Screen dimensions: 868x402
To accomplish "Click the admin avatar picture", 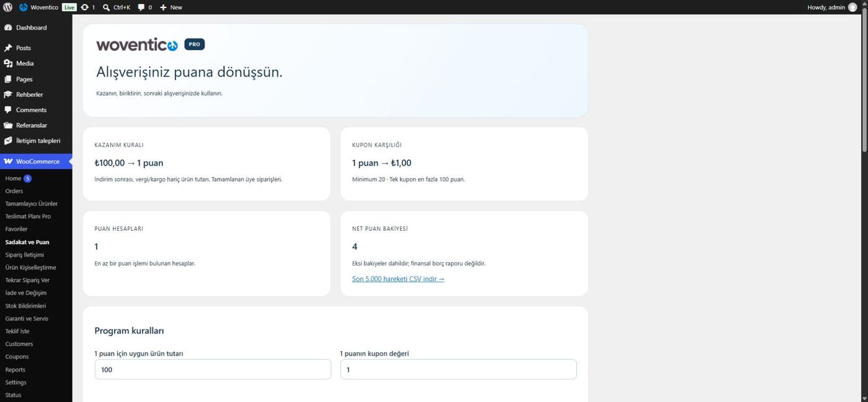I will click(852, 7).
